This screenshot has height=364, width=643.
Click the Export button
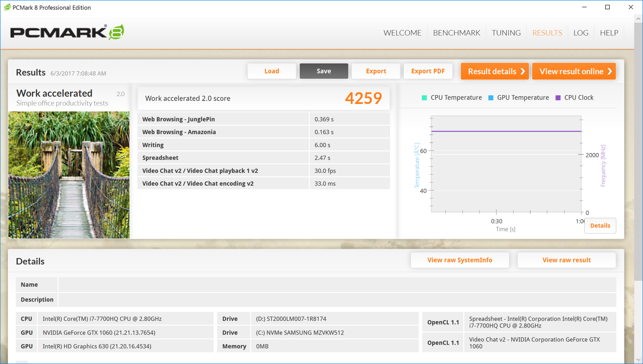pos(376,71)
